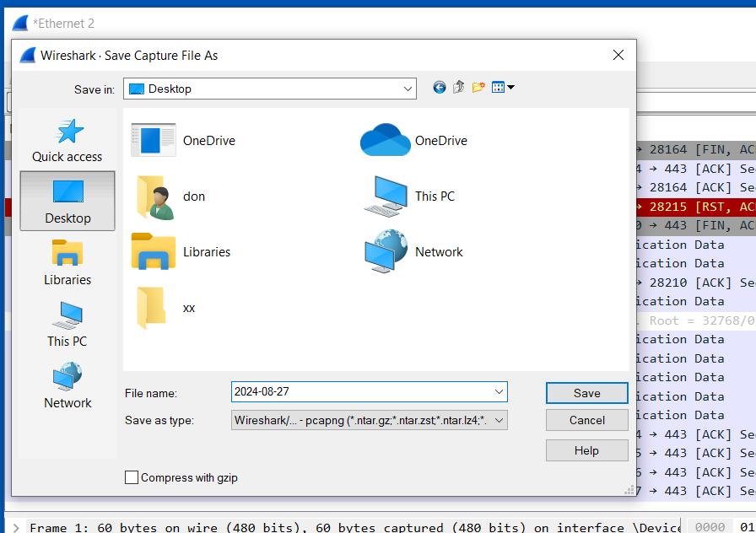The image size is (756, 533).
Task: Select Libraries in the left sidebar
Action: point(67,263)
